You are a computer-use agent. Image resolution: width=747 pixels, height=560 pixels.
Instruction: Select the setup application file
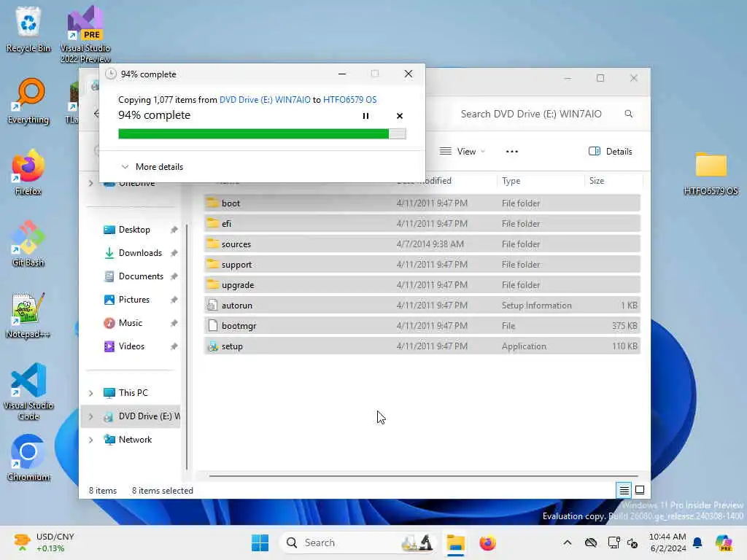click(x=422, y=346)
